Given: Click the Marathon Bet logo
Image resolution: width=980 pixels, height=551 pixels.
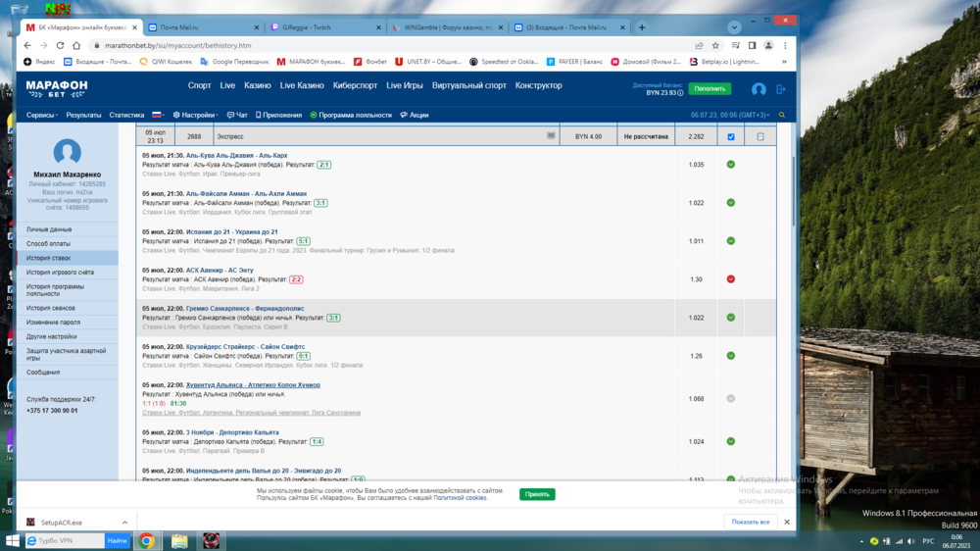Looking at the screenshot, I should (57, 88).
